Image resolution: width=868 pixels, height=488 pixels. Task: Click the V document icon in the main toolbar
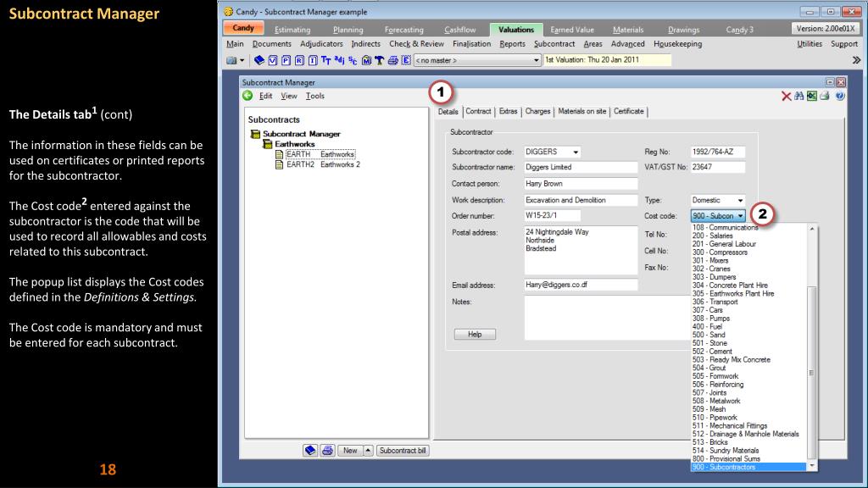[x=273, y=60]
